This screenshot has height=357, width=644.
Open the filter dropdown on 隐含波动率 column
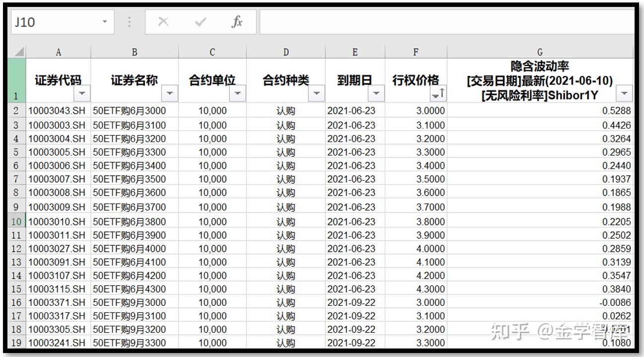pyautogui.click(x=625, y=93)
